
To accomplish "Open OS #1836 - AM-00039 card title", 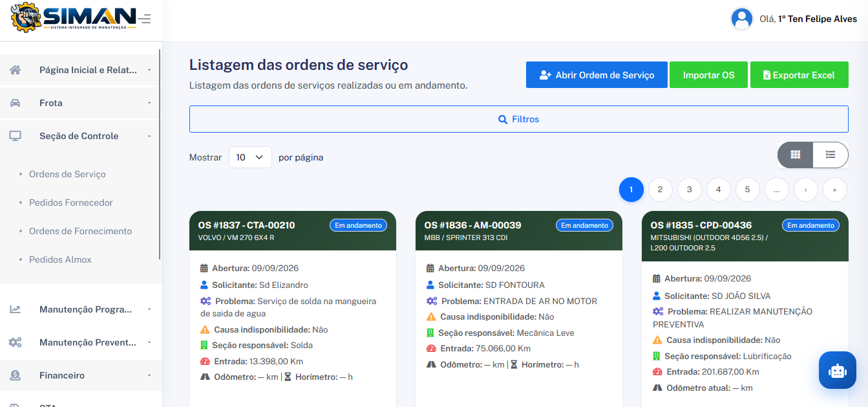I will [x=472, y=225].
